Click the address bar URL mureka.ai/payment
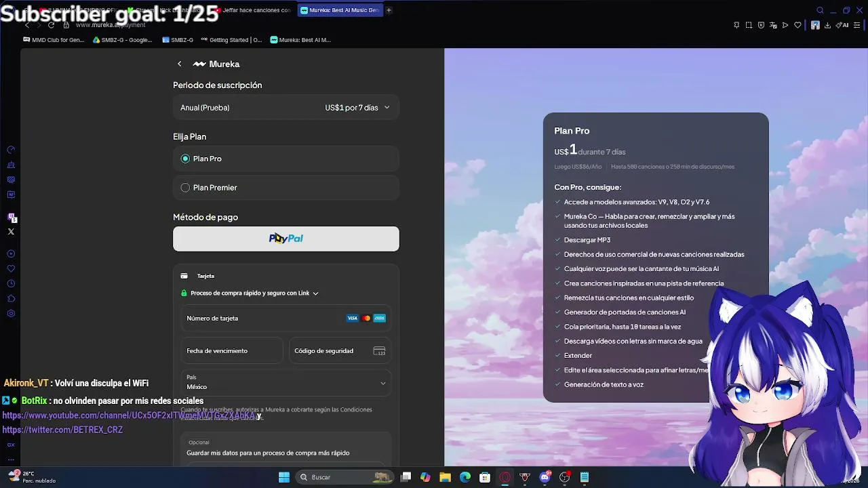868x488 pixels. pyautogui.click(x=111, y=25)
